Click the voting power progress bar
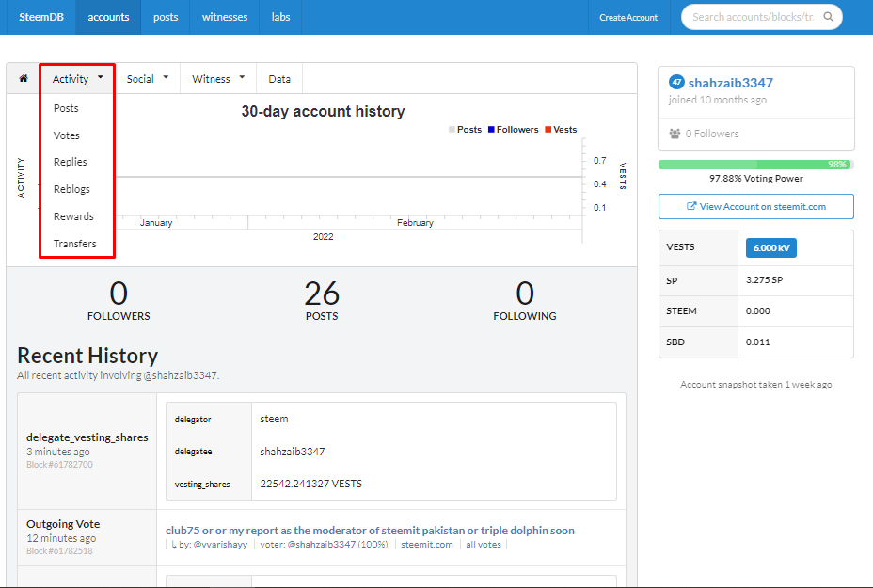The image size is (873, 588). click(x=755, y=165)
